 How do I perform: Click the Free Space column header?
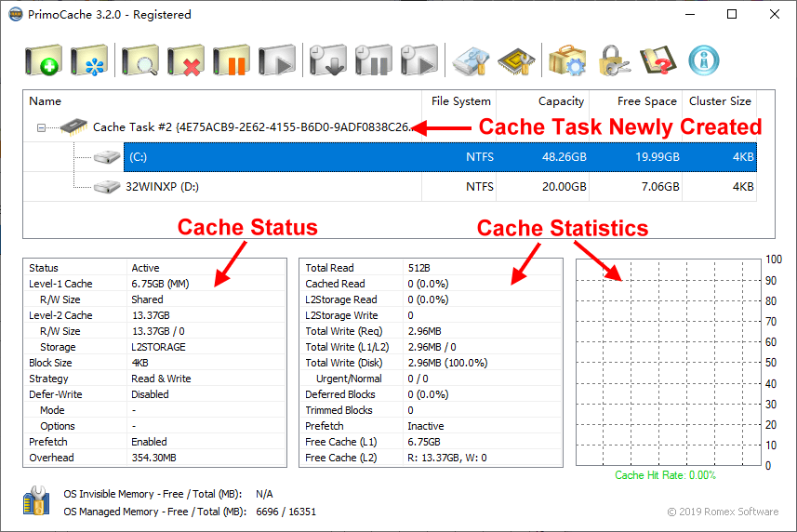[x=635, y=101]
